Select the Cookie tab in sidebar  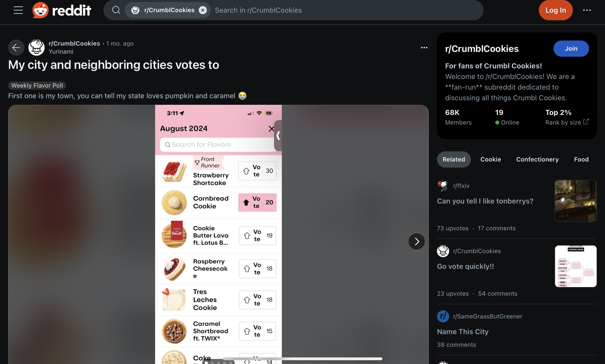pos(490,159)
